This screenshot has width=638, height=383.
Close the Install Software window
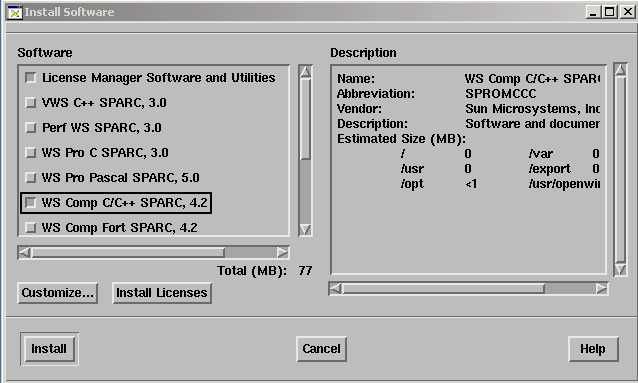[627, 12]
